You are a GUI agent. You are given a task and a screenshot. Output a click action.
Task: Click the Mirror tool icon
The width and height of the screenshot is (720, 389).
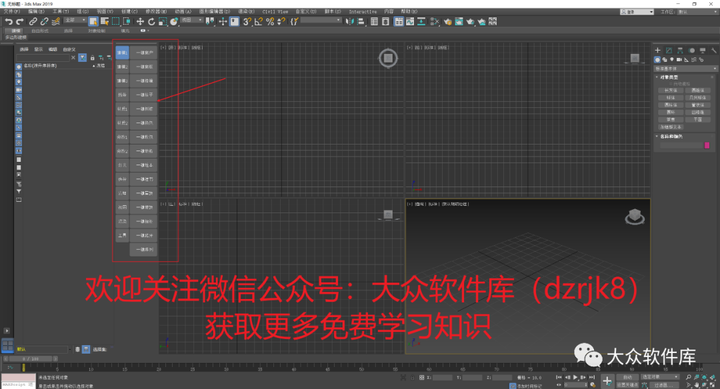pos(350,21)
